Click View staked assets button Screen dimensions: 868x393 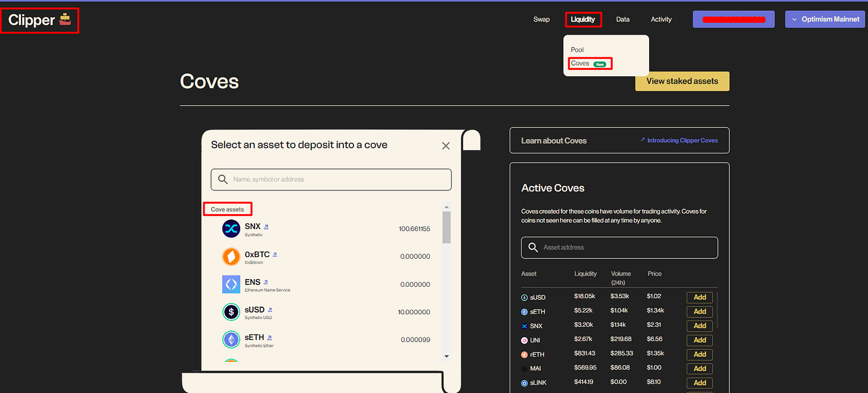click(x=682, y=81)
